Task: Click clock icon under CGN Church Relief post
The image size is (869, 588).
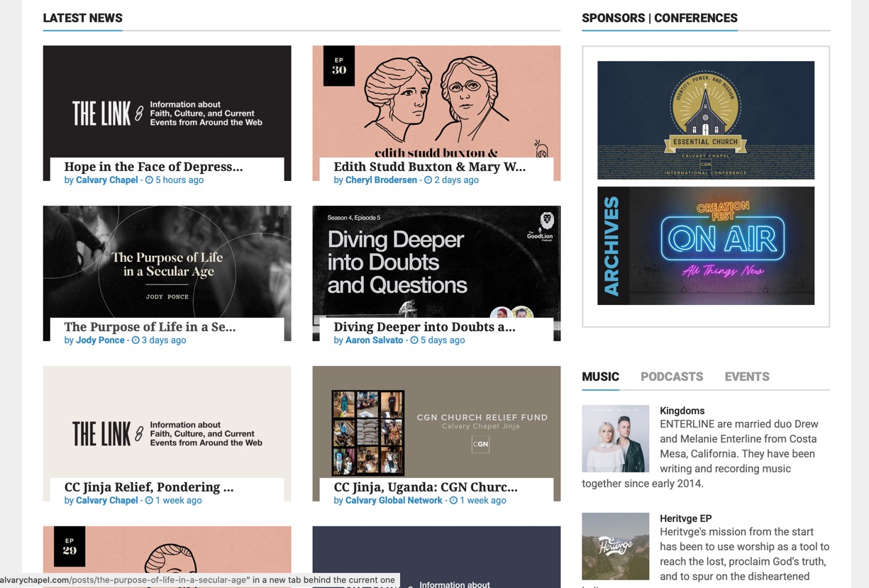Action: tap(453, 501)
